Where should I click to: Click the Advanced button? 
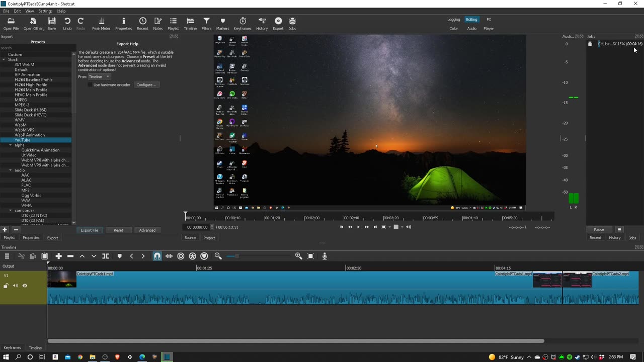pyautogui.click(x=147, y=230)
